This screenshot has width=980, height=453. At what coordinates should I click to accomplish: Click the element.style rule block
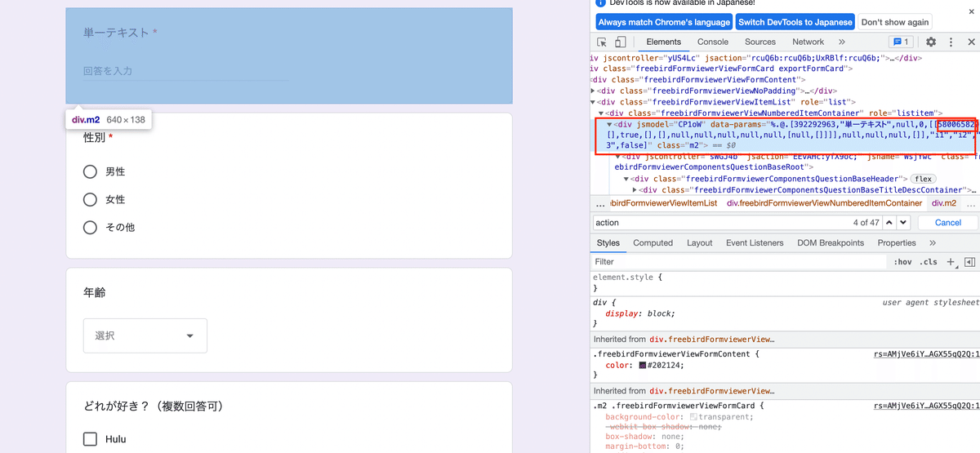coord(784,282)
